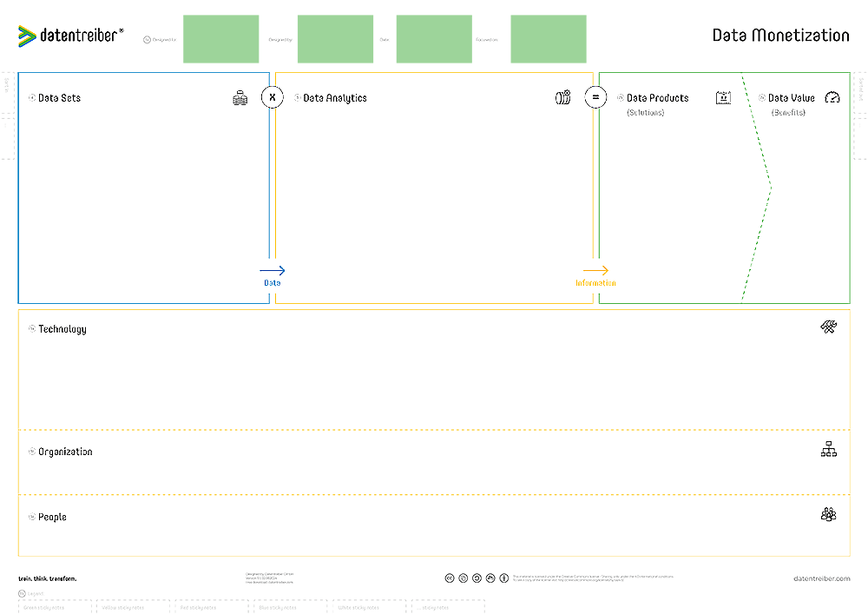868x614 pixels.
Task: Click the green Focused on box
Action: [549, 39]
